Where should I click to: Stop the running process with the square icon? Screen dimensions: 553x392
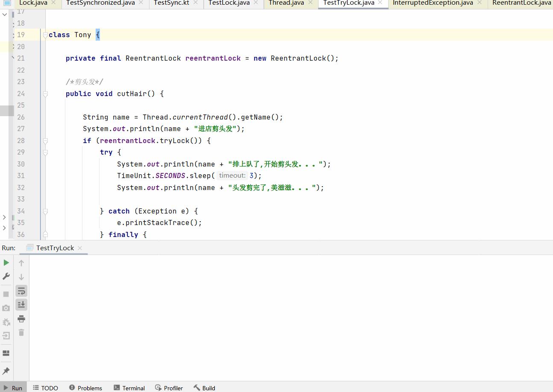[x=6, y=294]
